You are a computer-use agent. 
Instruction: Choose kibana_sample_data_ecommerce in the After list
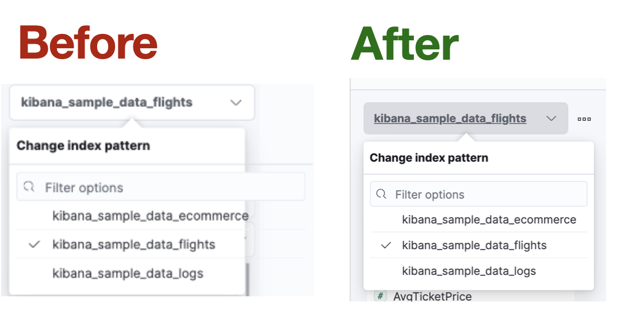489,220
